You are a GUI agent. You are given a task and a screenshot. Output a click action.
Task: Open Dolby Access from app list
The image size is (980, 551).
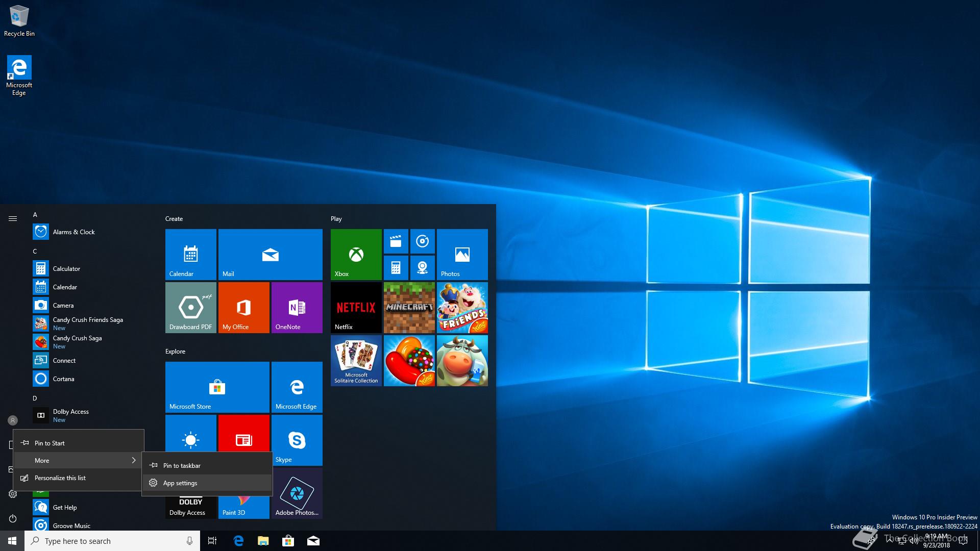93,415
